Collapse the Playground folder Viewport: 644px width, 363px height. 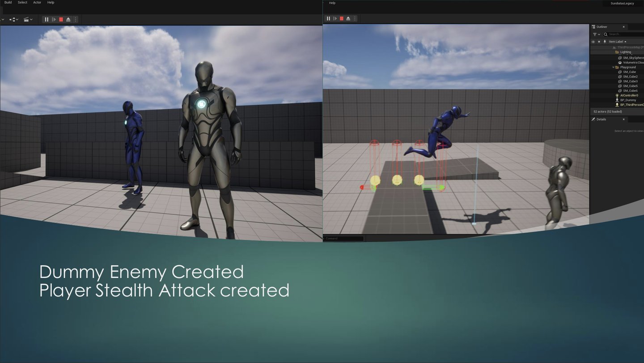point(614,67)
